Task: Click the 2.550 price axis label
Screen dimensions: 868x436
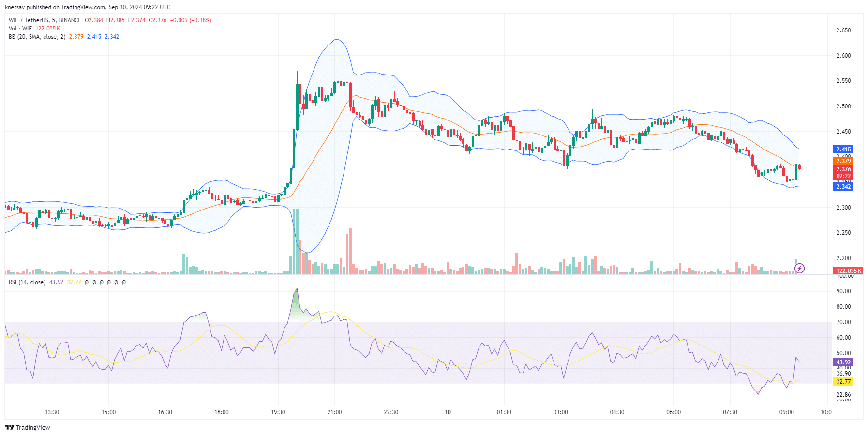Action: coord(843,81)
